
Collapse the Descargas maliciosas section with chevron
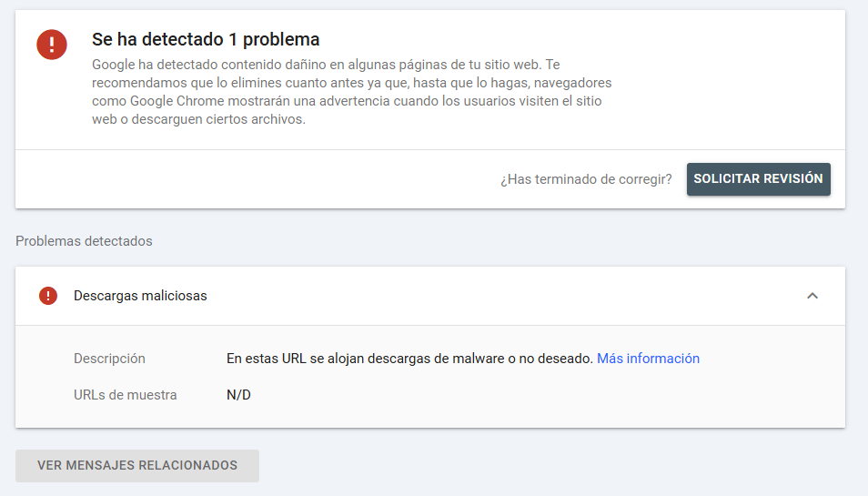pos(812,296)
